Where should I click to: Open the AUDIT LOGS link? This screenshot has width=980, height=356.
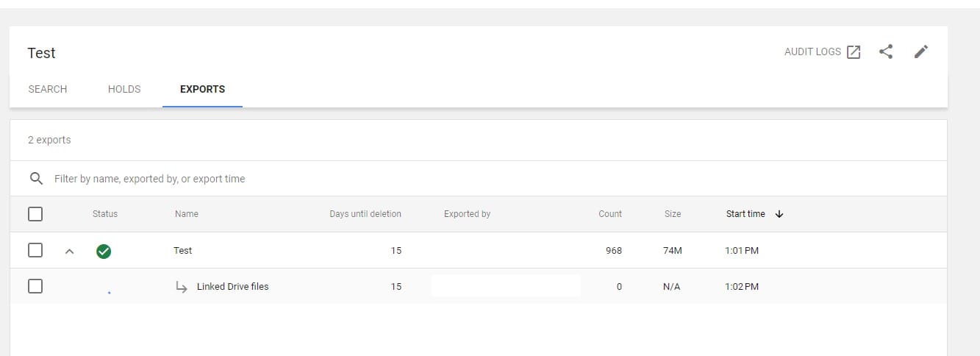812,52
